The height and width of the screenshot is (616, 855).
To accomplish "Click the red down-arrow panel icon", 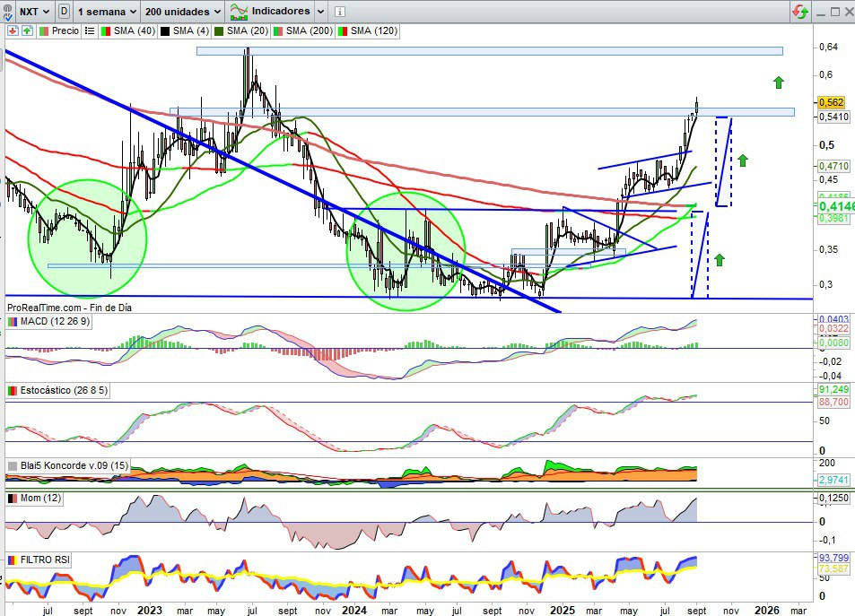I will (x=13, y=31).
